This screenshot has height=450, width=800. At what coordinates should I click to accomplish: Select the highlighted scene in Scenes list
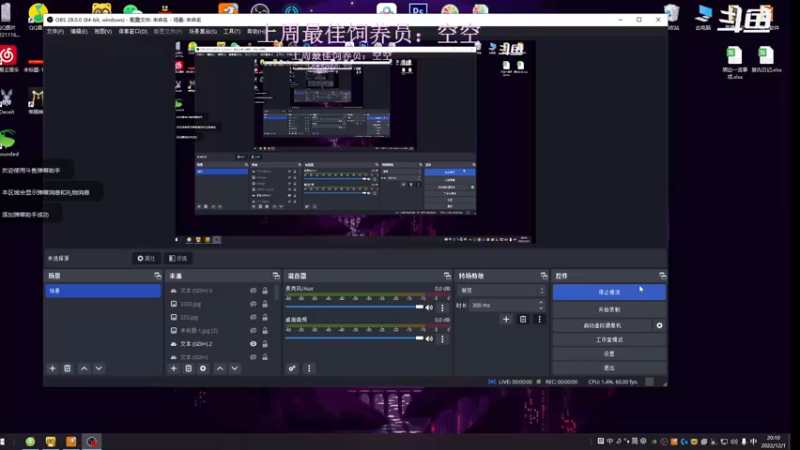click(x=103, y=291)
